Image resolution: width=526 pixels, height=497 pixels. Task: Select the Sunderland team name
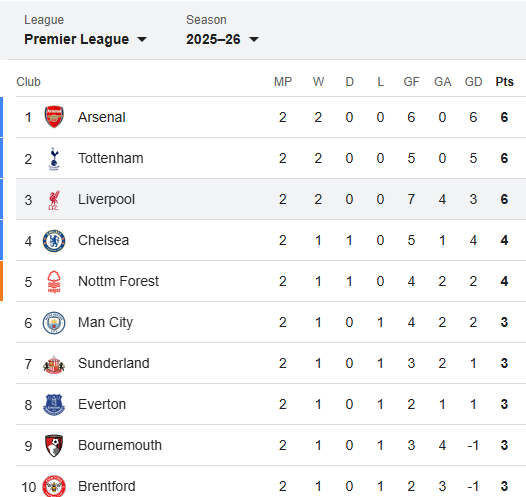114,363
